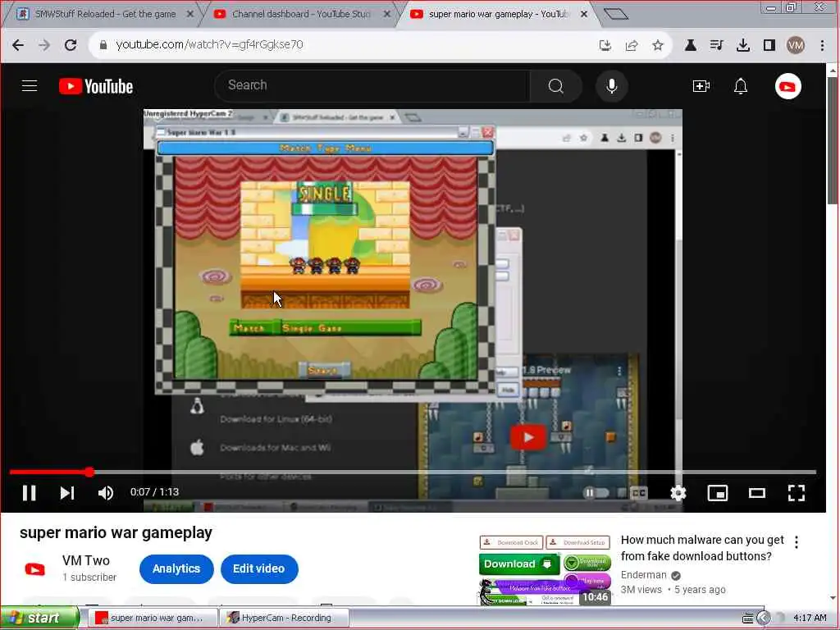
Task: Seek on the red video progress bar
Action: 413,472
